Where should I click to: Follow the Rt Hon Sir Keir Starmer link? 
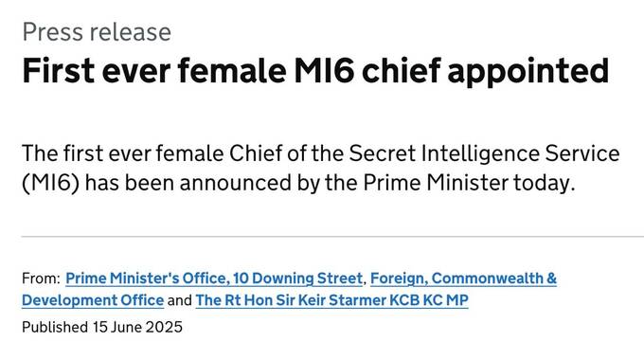[x=331, y=300]
